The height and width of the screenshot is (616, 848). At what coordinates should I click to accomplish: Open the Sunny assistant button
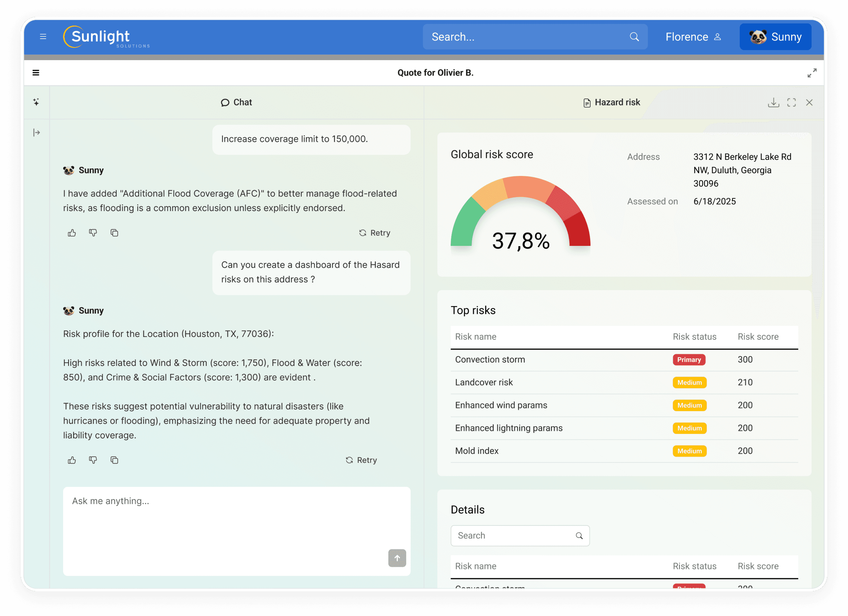click(775, 37)
